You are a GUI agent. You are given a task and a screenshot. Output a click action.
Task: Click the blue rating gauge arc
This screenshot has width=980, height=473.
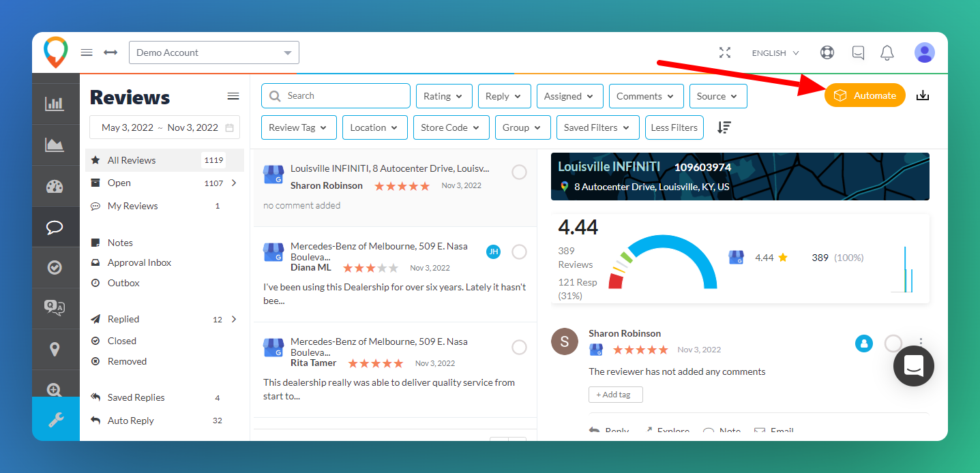[x=671, y=262]
